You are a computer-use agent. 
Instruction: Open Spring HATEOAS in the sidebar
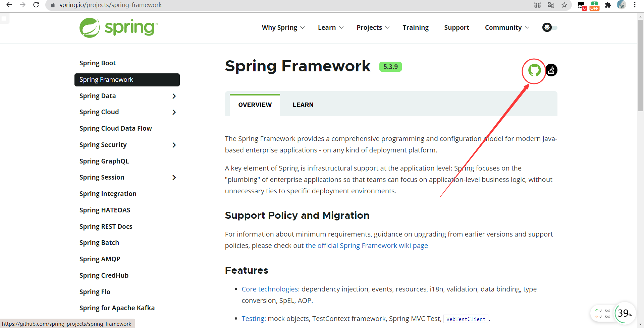coord(105,210)
